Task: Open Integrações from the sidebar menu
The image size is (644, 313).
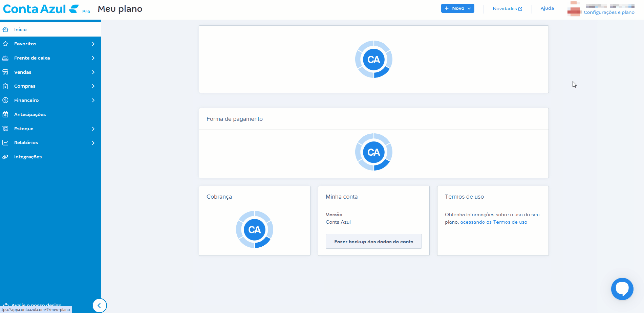Action: click(28, 157)
